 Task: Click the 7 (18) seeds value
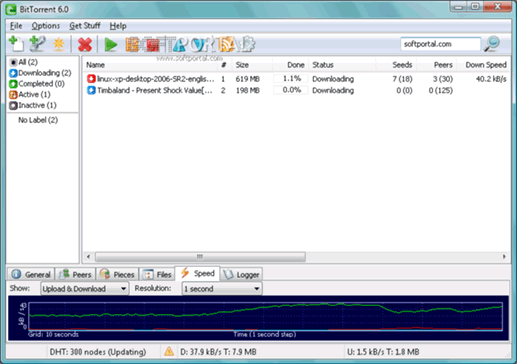click(x=402, y=79)
